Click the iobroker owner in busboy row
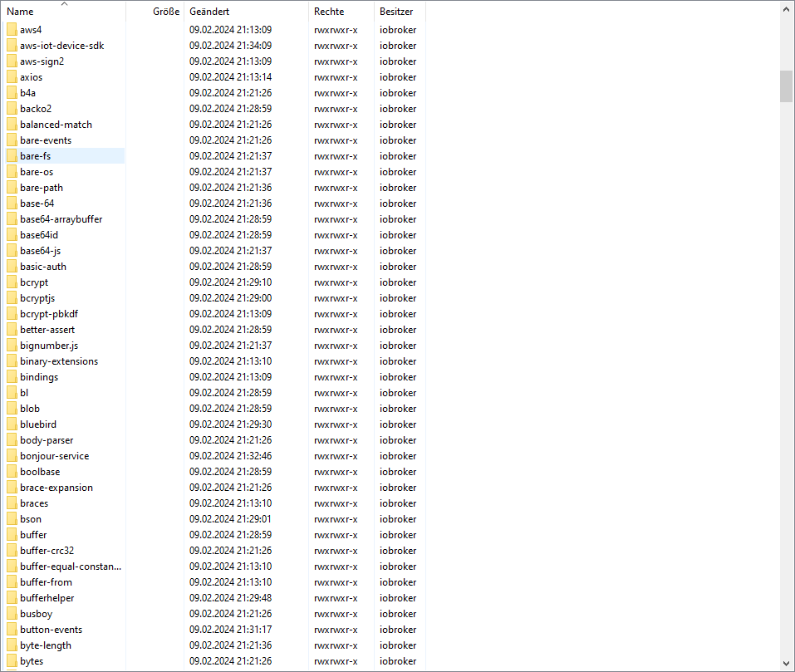Image resolution: width=795 pixels, height=672 pixels. coord(398,614)
